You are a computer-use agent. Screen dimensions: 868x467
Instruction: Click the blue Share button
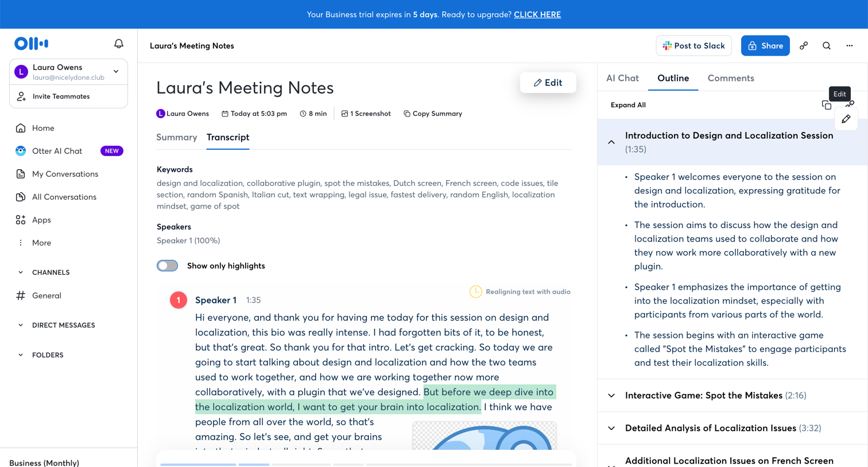(x=765, y=46)
